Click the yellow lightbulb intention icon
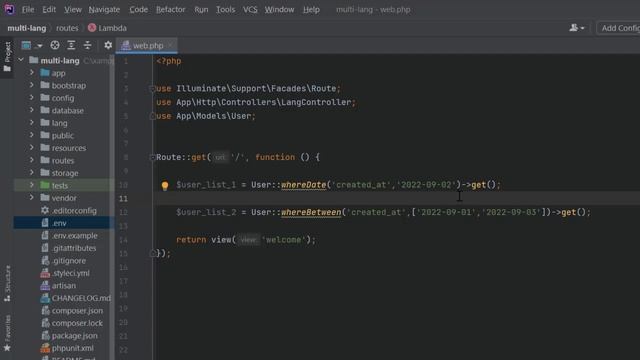The image size is (640, 360). point(164,186)
